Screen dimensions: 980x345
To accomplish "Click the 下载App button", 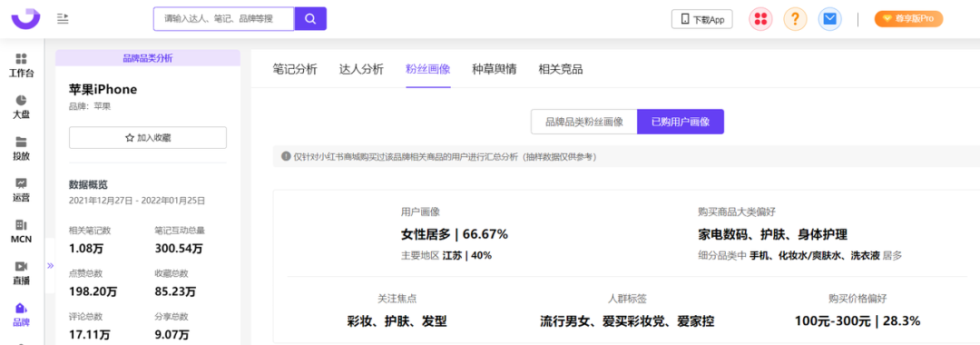I will pos(701,19).
